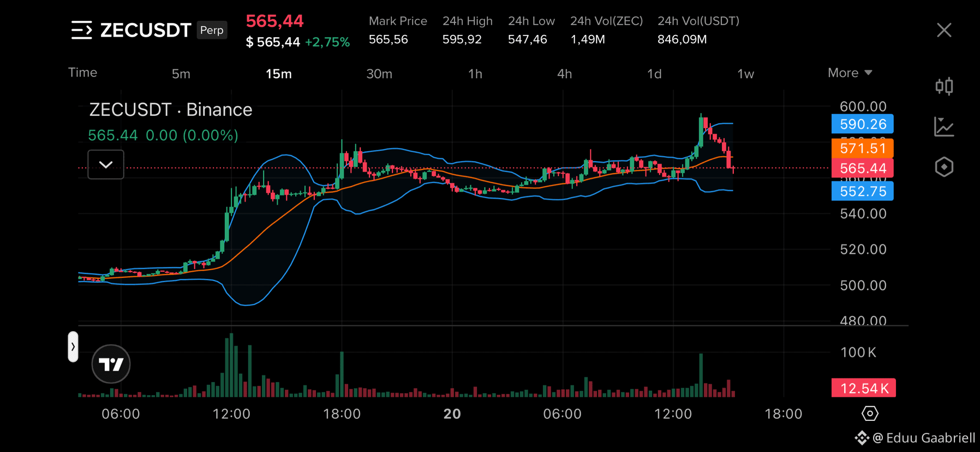
Task: Switch to the 30m timeframe
Action: 379,74
